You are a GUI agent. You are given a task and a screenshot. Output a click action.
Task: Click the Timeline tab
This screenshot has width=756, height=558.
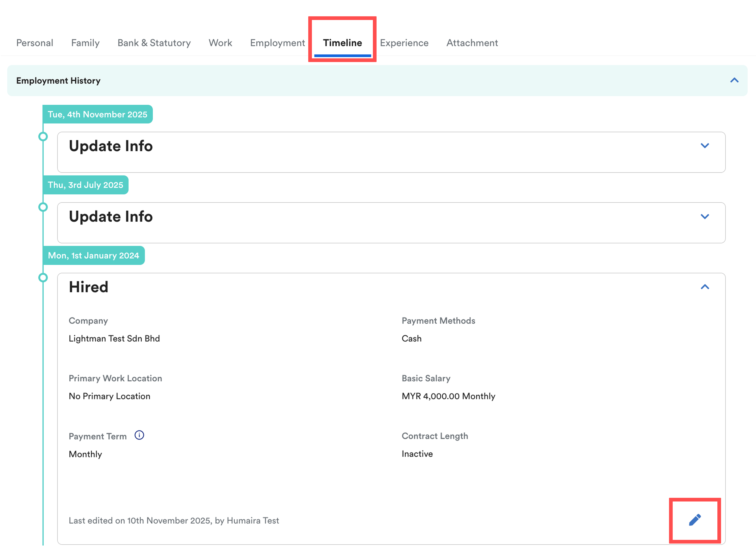coord(342,43)
